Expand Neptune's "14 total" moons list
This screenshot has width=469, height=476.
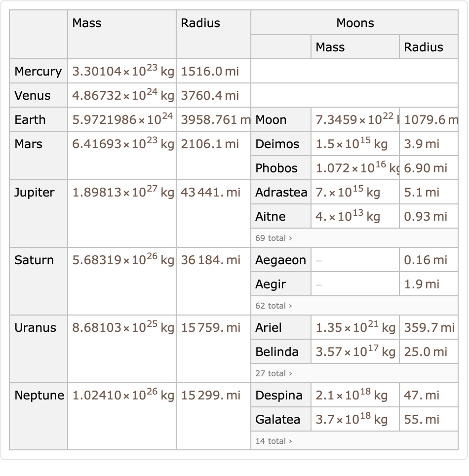pos(274,441)
